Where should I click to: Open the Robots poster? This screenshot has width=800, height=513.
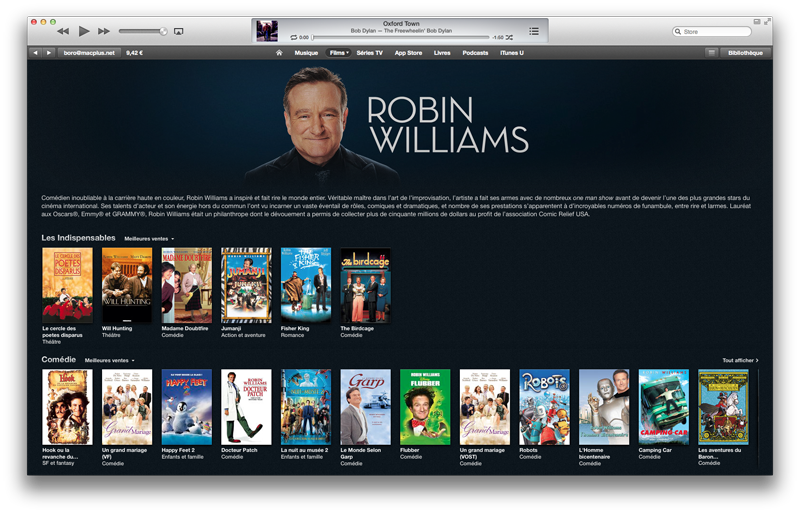544,407
